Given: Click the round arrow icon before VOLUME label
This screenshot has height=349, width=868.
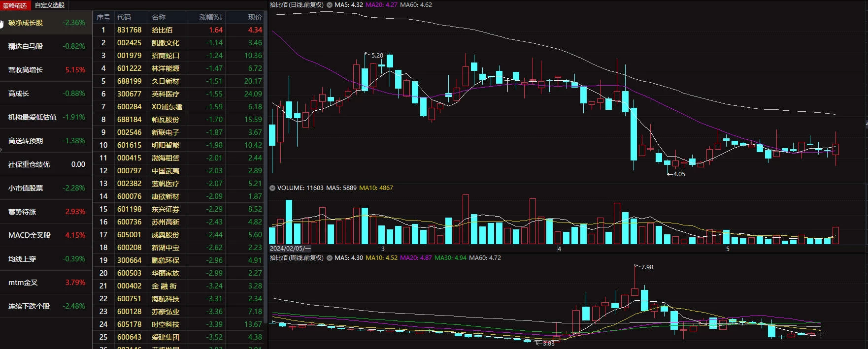Looking at the screenshot, I should [x=272, y=188].
